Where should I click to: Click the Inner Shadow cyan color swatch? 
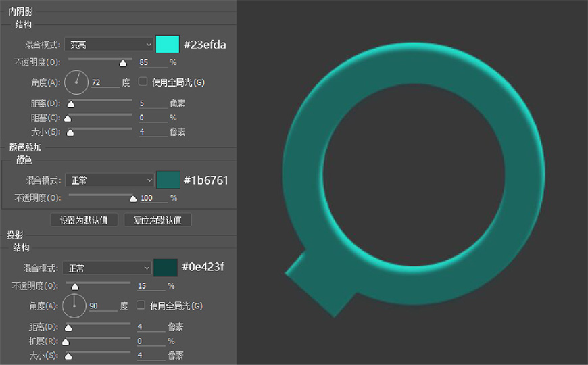167,45
